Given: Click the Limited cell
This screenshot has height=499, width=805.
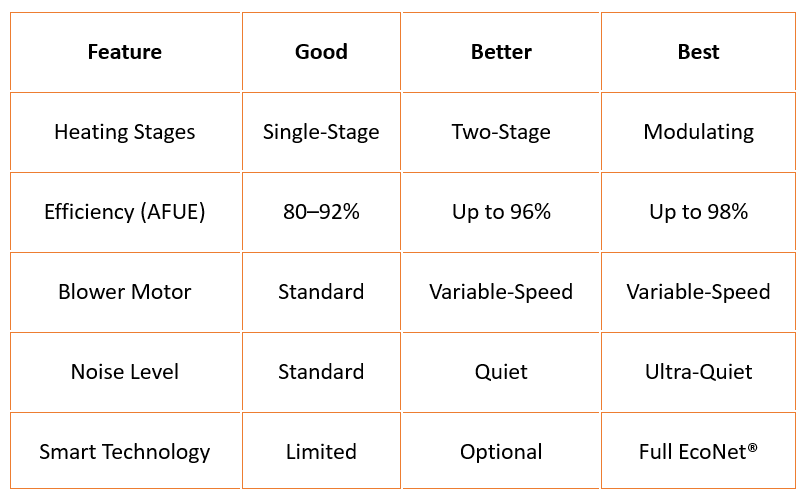Looking at the screenshot, I should pyautogui.click(x=321, y=452).
